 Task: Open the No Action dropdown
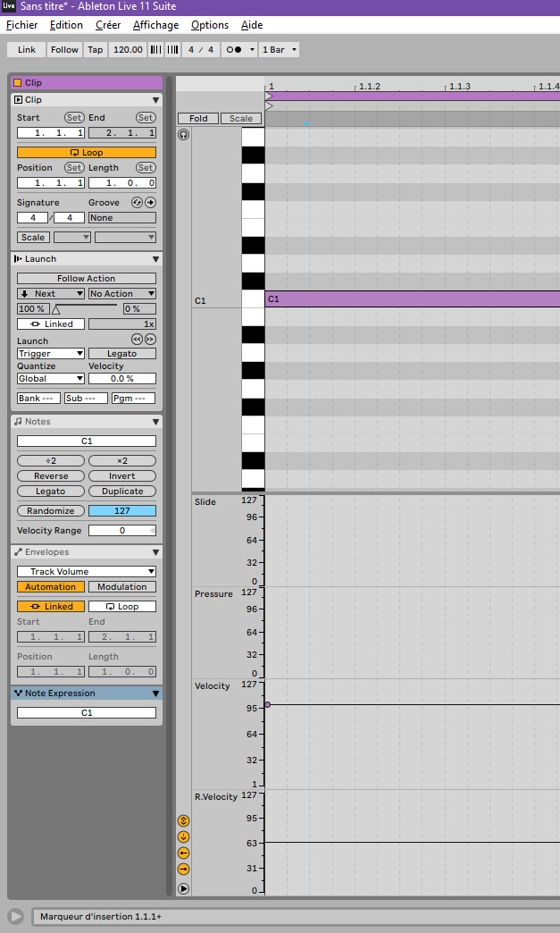[x=121, y=293]
